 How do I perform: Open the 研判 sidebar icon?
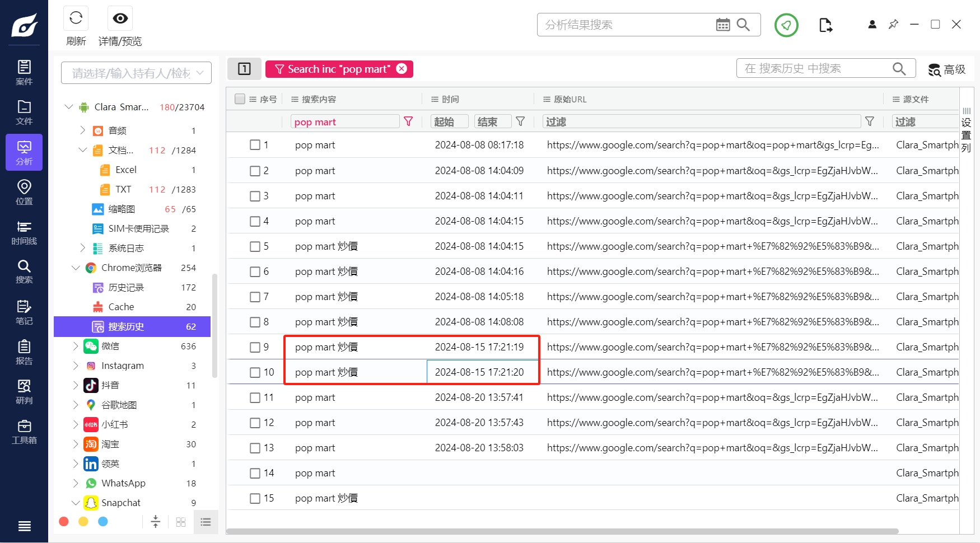point(24,391)
